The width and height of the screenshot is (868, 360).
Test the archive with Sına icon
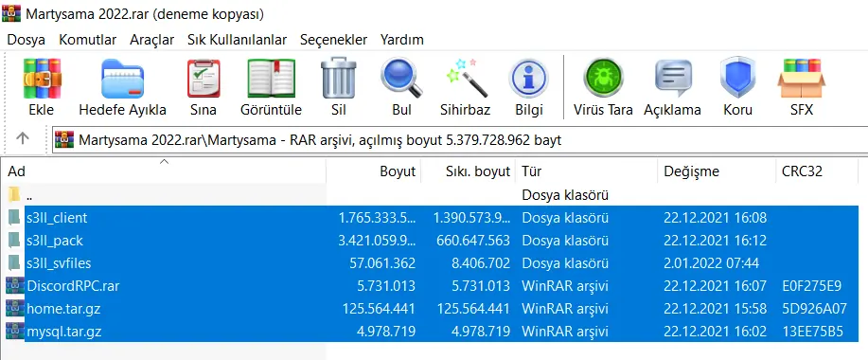204,79
